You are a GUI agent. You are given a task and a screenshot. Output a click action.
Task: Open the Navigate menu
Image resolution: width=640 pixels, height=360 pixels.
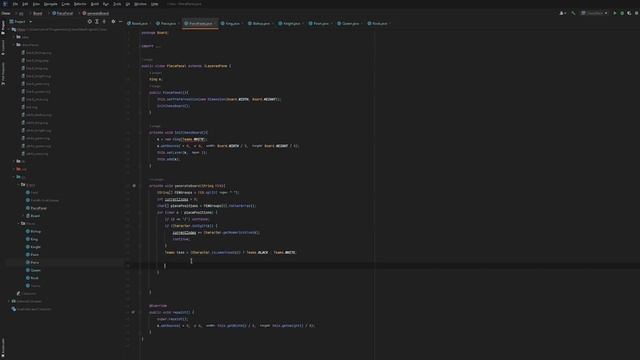click(x=51, y=4)
